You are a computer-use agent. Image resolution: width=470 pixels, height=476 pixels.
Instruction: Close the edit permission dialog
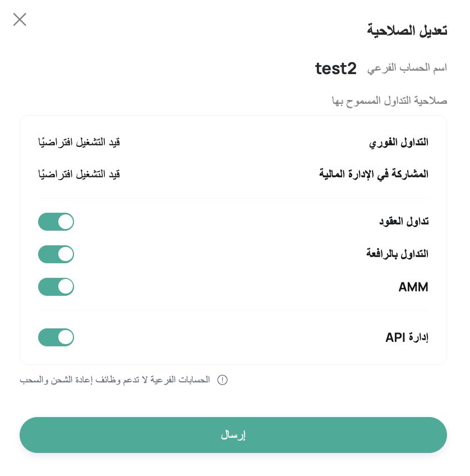(20, 20)
